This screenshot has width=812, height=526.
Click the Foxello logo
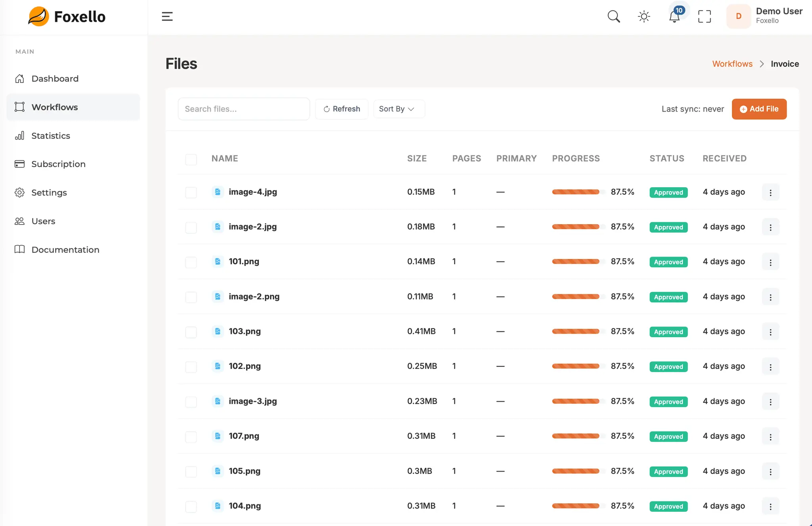67,17
